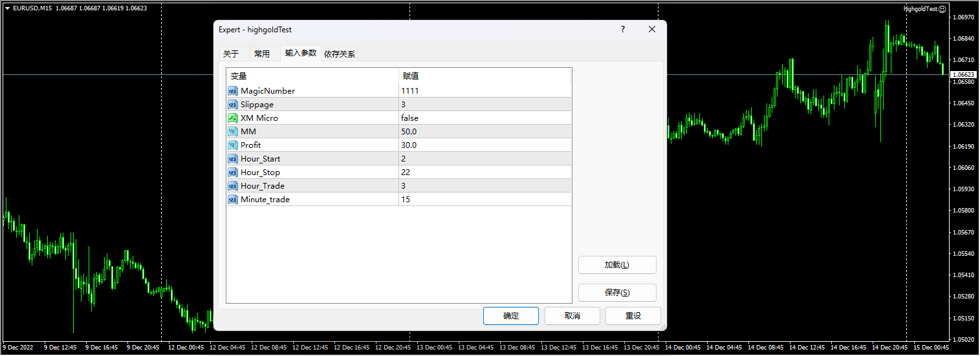Select the Hour_Start value 2
980x356 pixels.
tap(403, 159)
